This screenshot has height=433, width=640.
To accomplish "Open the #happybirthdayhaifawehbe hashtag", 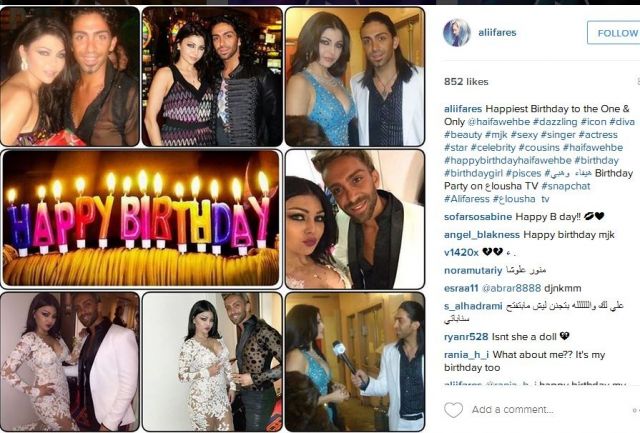I will pos(507,160).
